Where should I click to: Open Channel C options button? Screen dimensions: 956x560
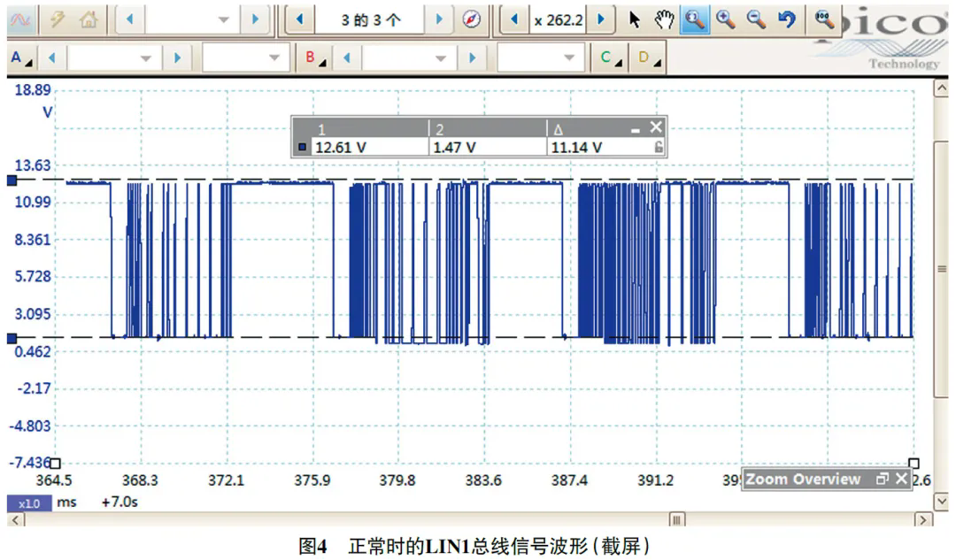tap(611, 58)
